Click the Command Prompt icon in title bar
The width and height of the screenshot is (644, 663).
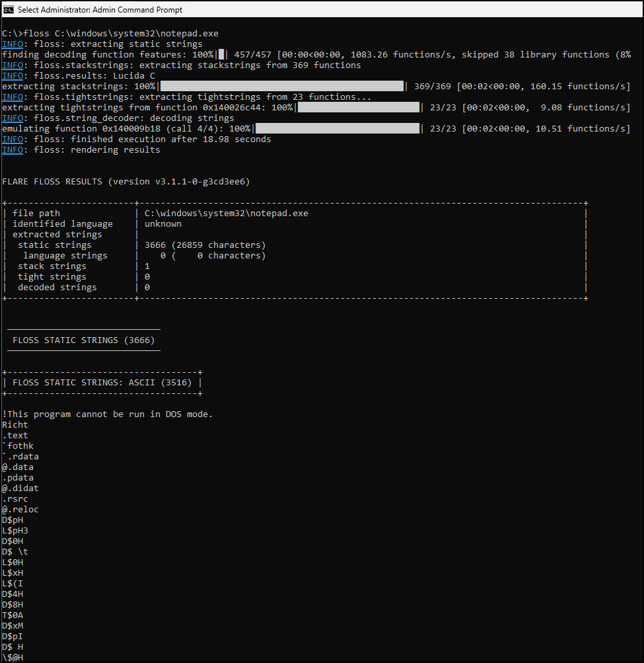point(9,10)
